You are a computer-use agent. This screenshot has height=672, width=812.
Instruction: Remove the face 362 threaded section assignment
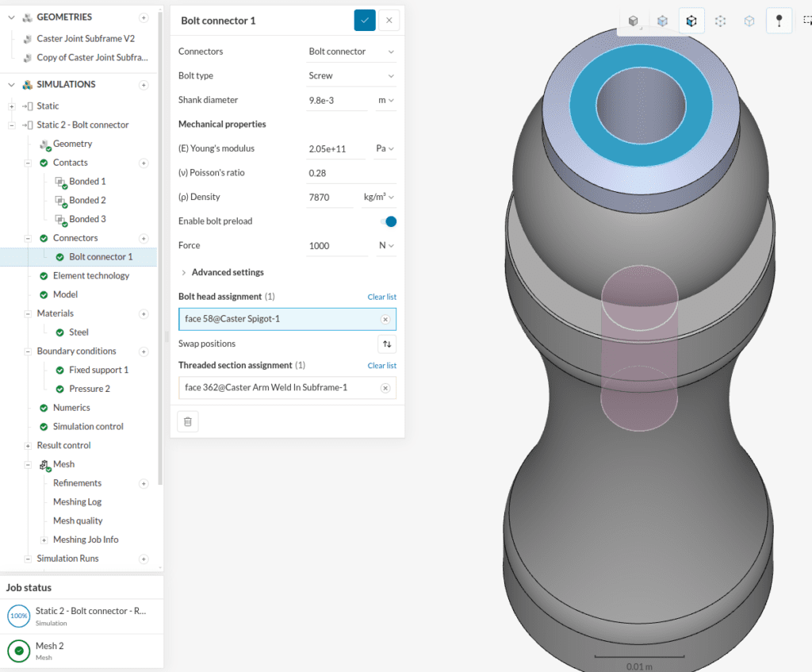(x=385, y=388)
